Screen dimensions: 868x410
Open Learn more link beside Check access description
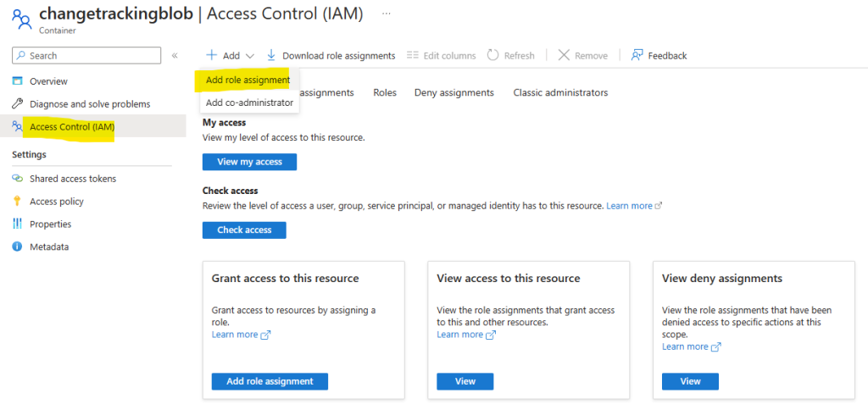click(x=630, y=206)
